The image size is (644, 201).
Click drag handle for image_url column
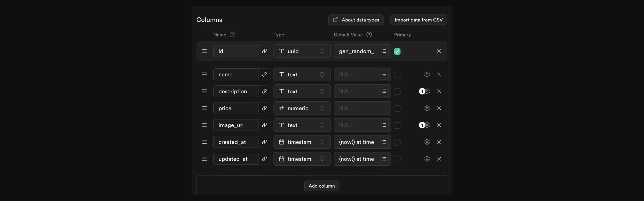click(204, 125)
